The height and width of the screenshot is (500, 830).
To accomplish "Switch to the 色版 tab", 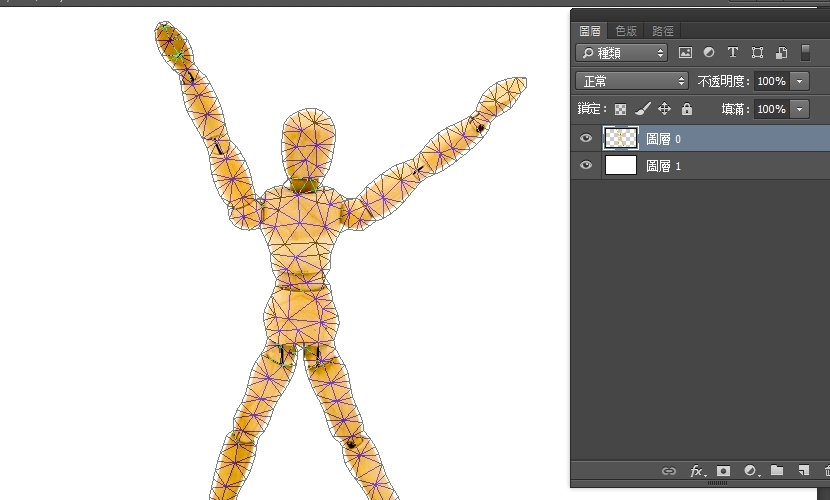I will (626, 31).
